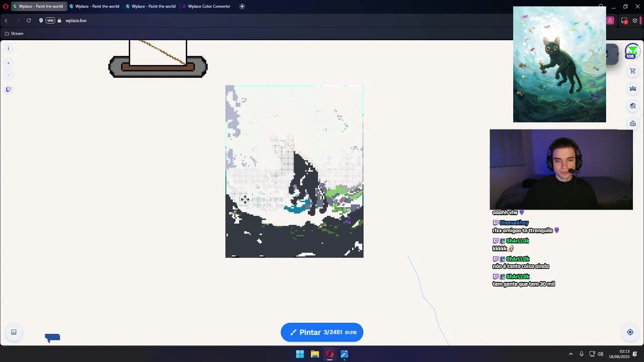Viewport: 644px width, 362px height.
Task: Click the gray pixel art tray on map
Action: click(158, 66)
